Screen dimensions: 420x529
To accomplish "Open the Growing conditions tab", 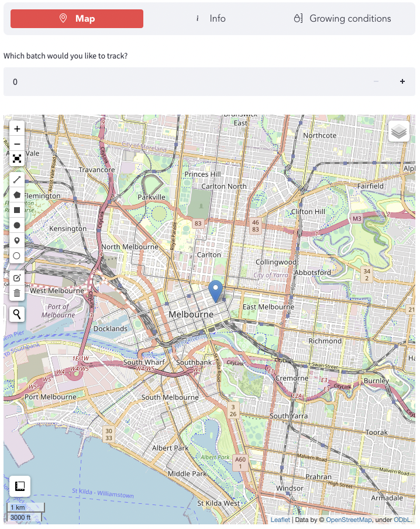I will pos(342,19).
